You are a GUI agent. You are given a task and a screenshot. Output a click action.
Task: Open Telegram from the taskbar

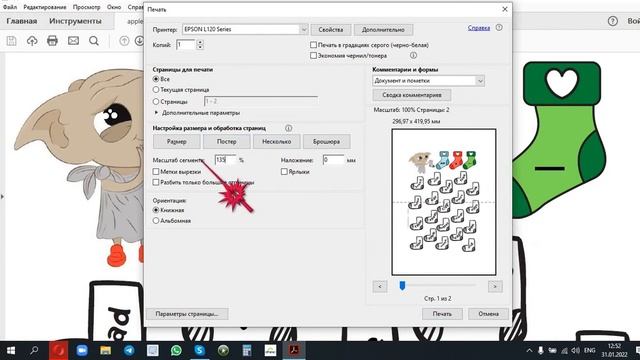pyautogui.click(x=129, y=351)
